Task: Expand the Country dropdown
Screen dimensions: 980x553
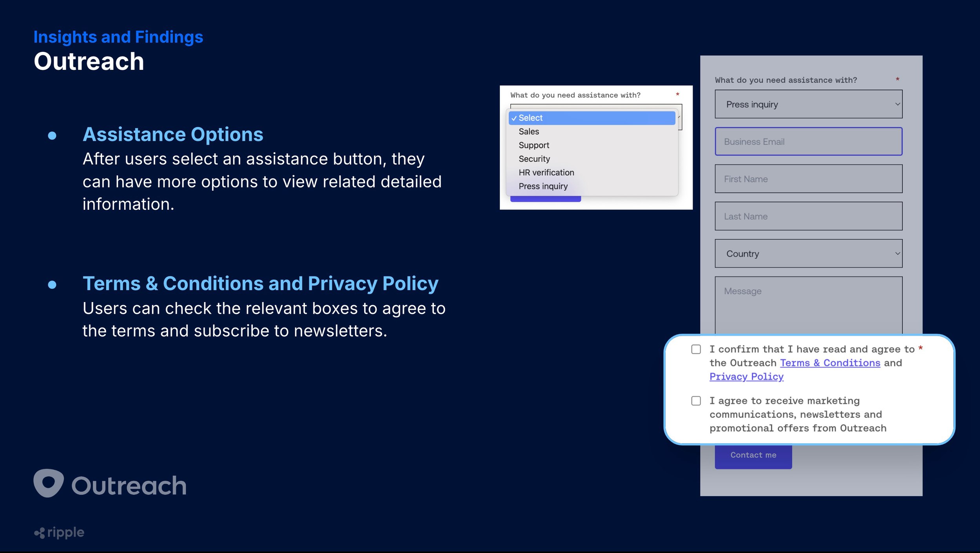Action: point(808,254)
